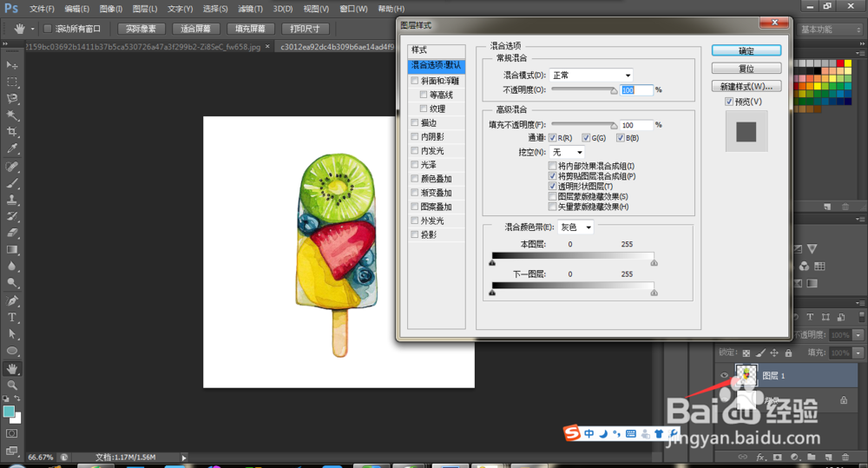
Task: Click the 不透明度 value field
Action: coord(636,89)
